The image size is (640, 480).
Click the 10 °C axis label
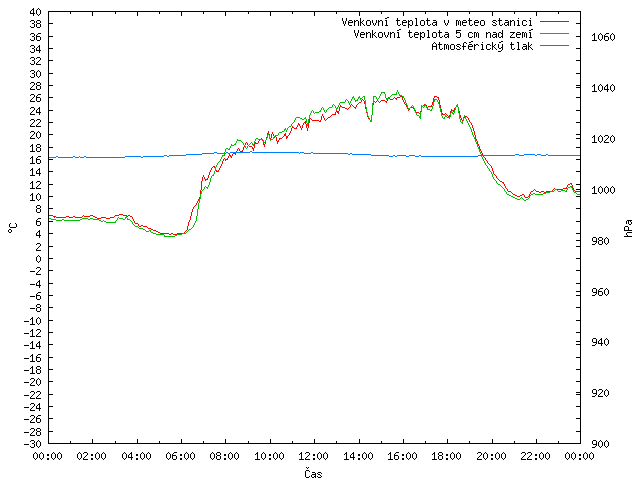(36, 197)
